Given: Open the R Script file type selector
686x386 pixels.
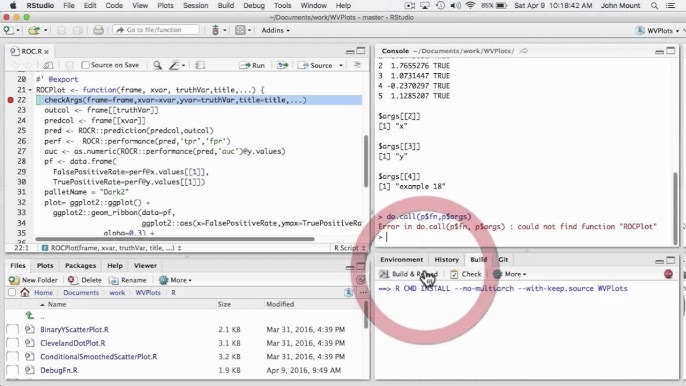Looking at the screenshot, I should pos(349,248).
